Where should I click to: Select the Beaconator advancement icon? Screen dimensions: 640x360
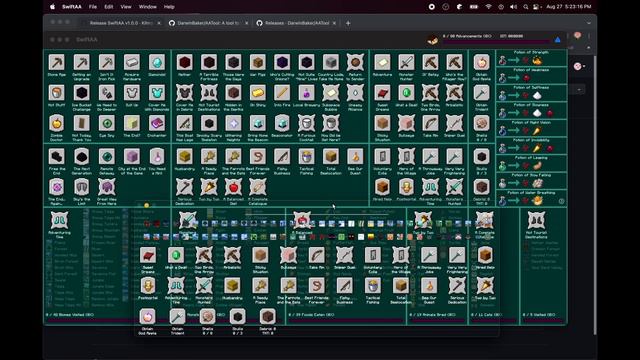click(282, 123)
